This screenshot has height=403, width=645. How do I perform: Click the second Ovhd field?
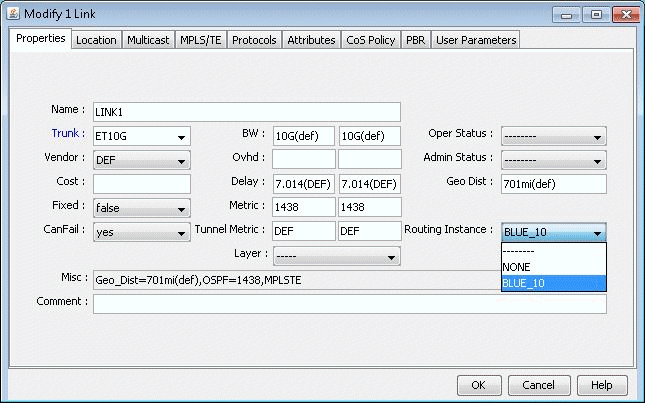(369, 159)
